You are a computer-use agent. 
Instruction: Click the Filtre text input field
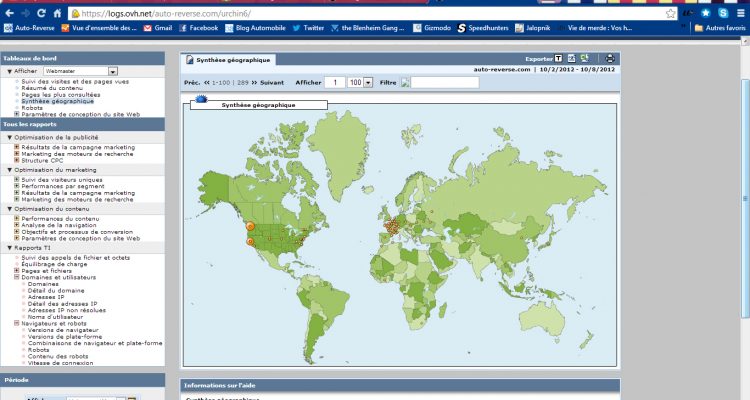point(444,82)
